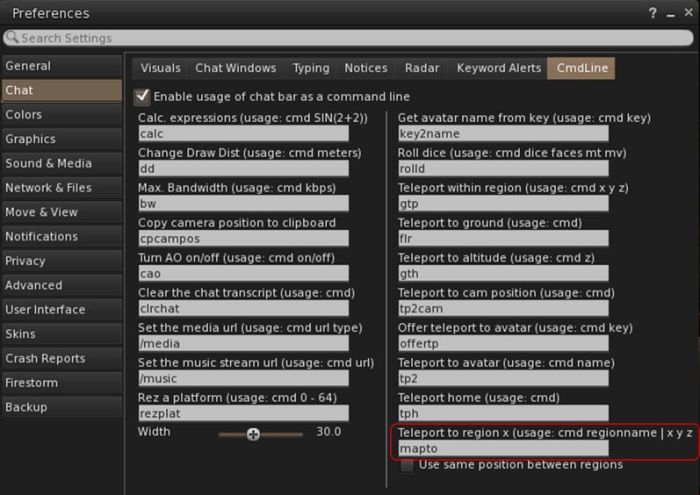The height and width of the screenshot is (495, 700).
Task: Select the Radar tab
Action: 422,68
